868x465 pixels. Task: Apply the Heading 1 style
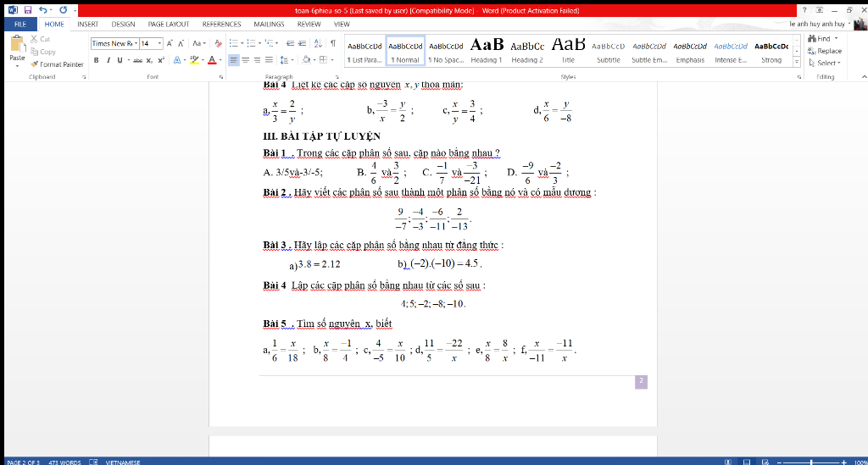tap(487, 51)
